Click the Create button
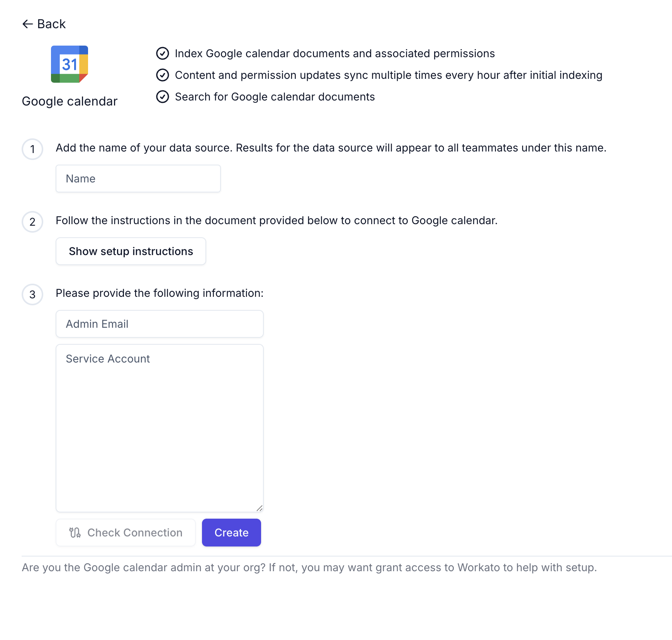The width and height of the screenshot is (672, 640). (x=231, y=533)
